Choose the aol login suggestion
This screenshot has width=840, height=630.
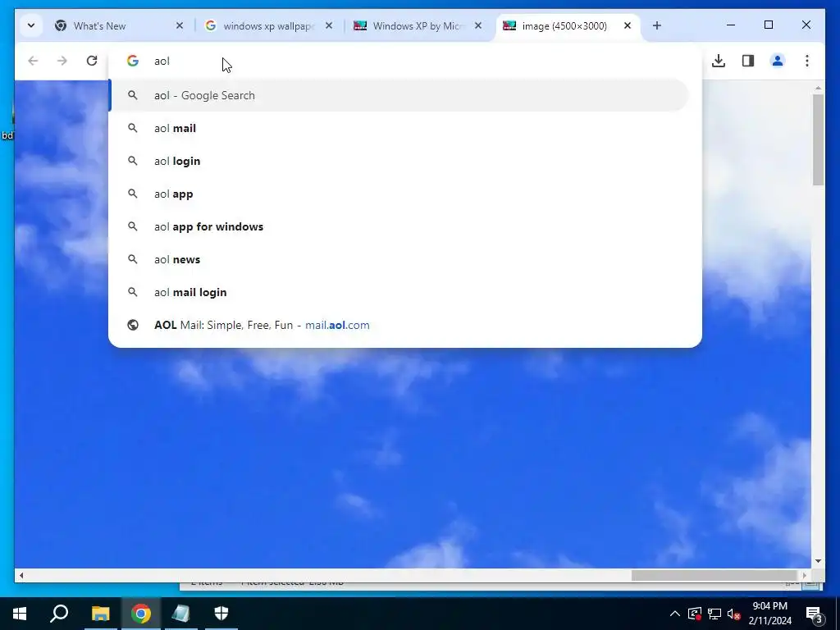tap(399, 161)
